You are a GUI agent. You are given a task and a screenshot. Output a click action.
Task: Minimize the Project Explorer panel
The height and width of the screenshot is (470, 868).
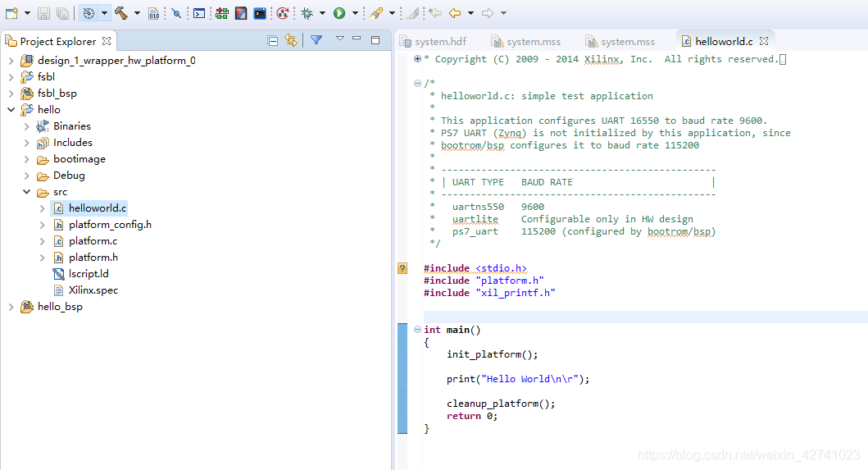pyautogui.click(x=357, y=39)
